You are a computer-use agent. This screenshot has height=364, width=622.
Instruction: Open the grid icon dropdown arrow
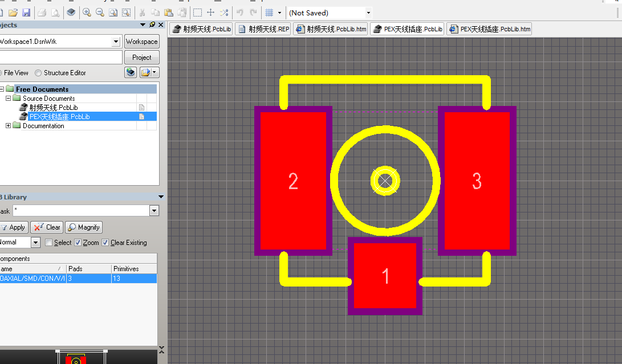pyautogui.click(x=280, y=13)
